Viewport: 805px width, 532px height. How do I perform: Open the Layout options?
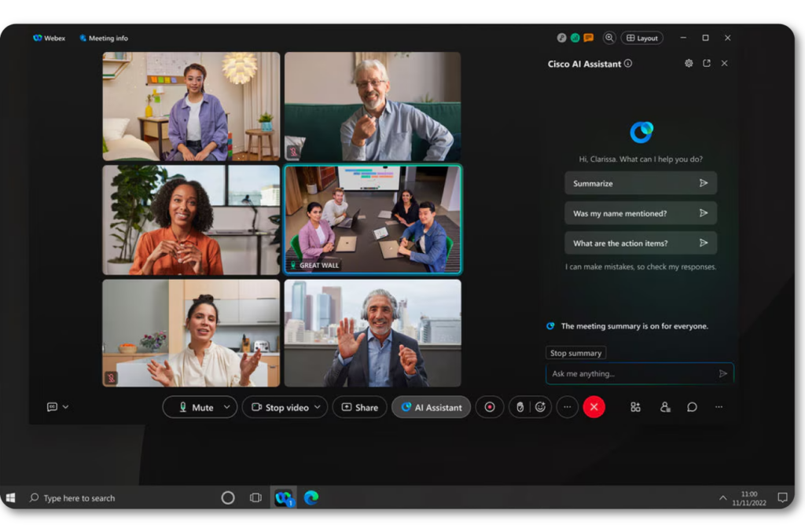pos(642,38)
